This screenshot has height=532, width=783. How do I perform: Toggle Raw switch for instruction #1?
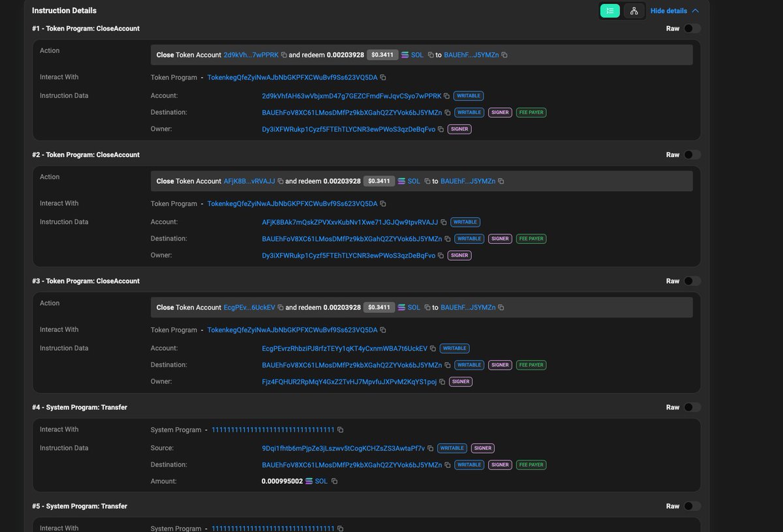pyautogui.click(x=692, y=29)
